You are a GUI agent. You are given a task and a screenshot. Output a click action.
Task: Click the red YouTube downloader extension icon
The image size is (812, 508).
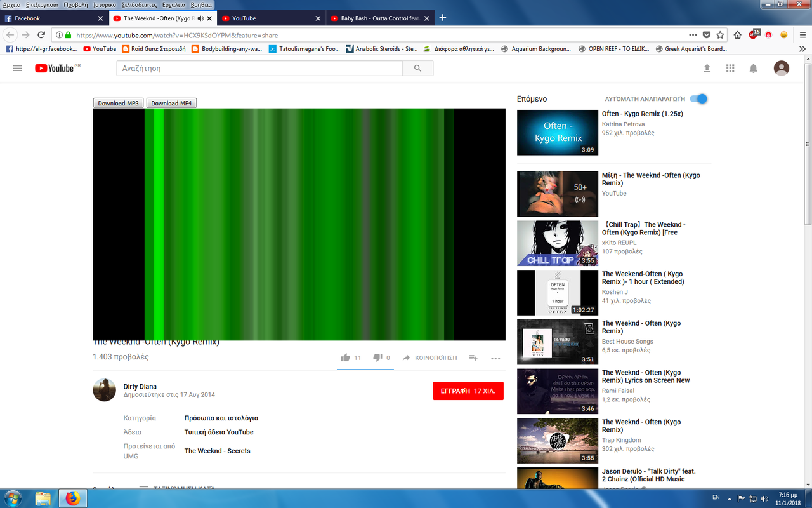(768, 35)
